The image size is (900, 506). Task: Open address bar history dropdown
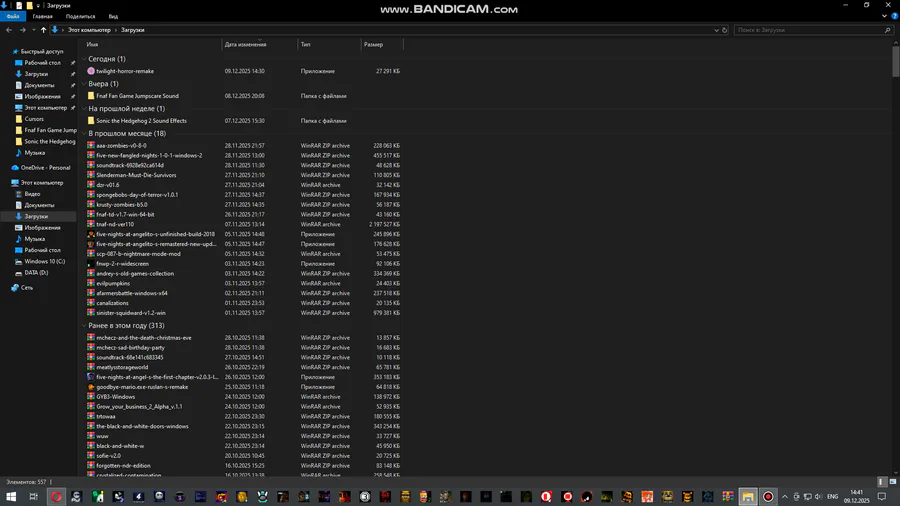(716, 30)
